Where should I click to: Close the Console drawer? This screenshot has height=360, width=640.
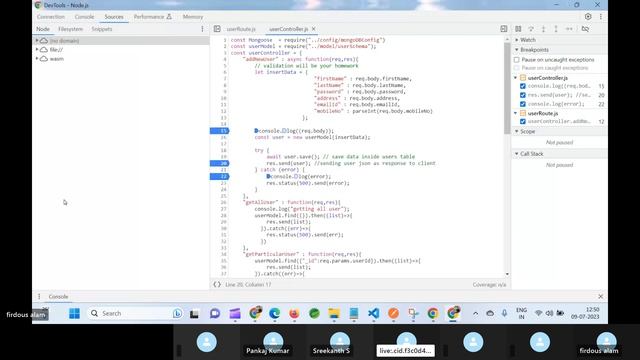pyautogui.click(x=600, y=296)
